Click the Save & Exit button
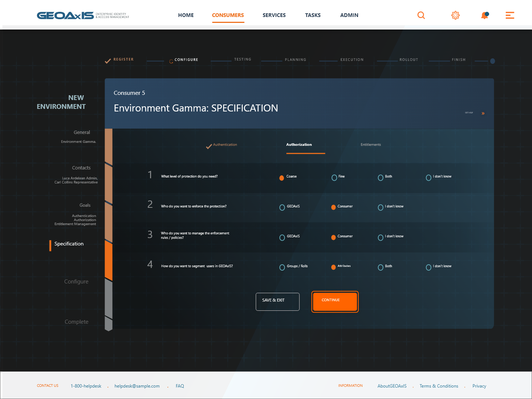The image size is (532, 399). pyautogui.click(x=277, y=302)
